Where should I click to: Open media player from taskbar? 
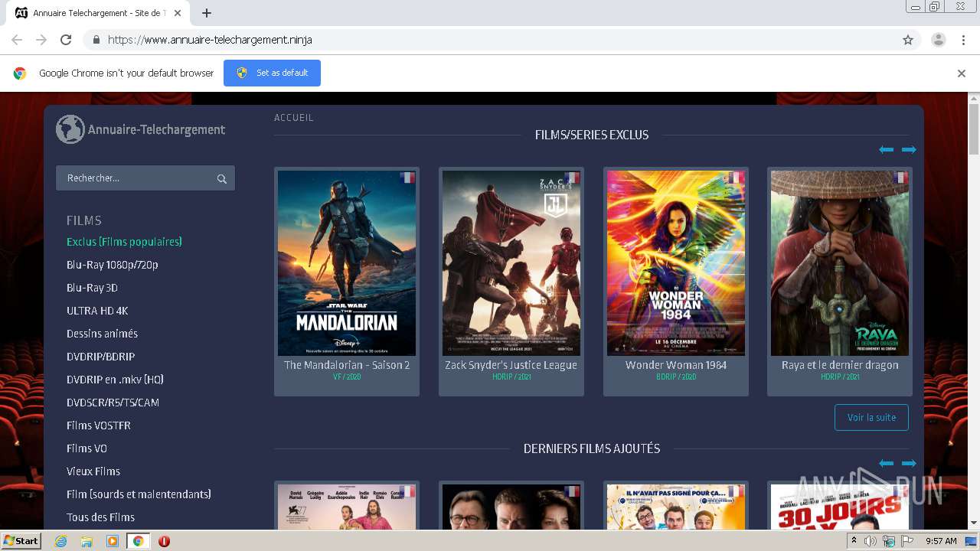tap(113, 541)
